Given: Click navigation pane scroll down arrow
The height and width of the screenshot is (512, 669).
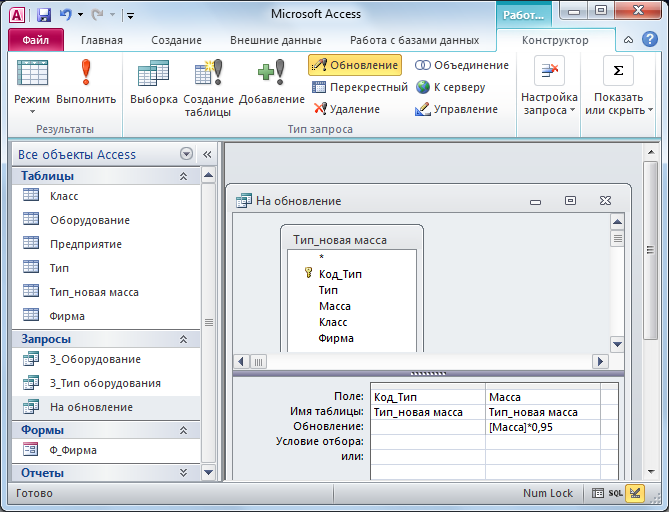Looking at the screenshot, I should point(209,472).
